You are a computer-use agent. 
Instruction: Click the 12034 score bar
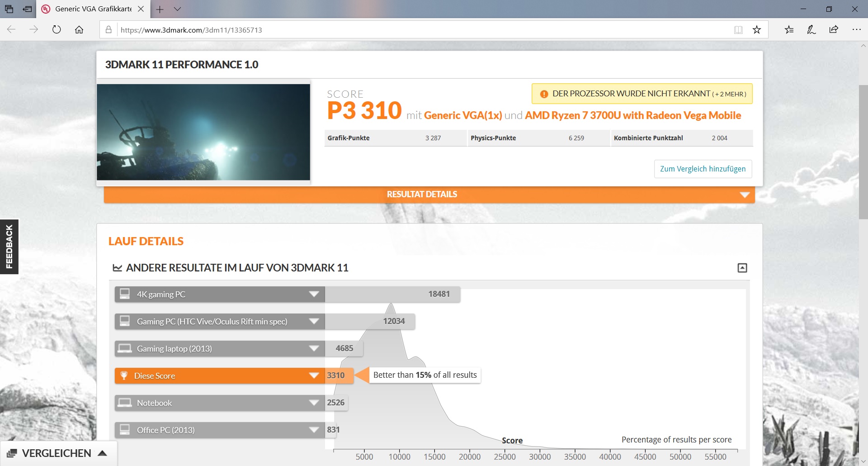coord(370,321)
